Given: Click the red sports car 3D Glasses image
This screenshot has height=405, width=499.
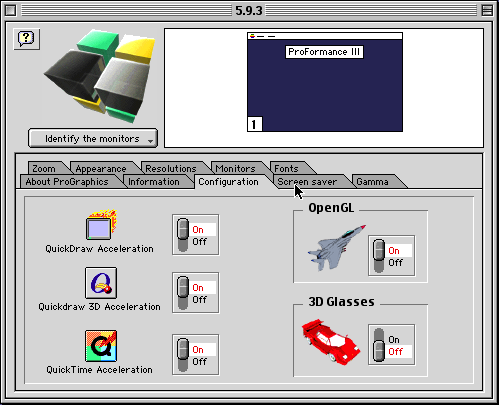Looking at the screenshot, I should coord(331,342).
